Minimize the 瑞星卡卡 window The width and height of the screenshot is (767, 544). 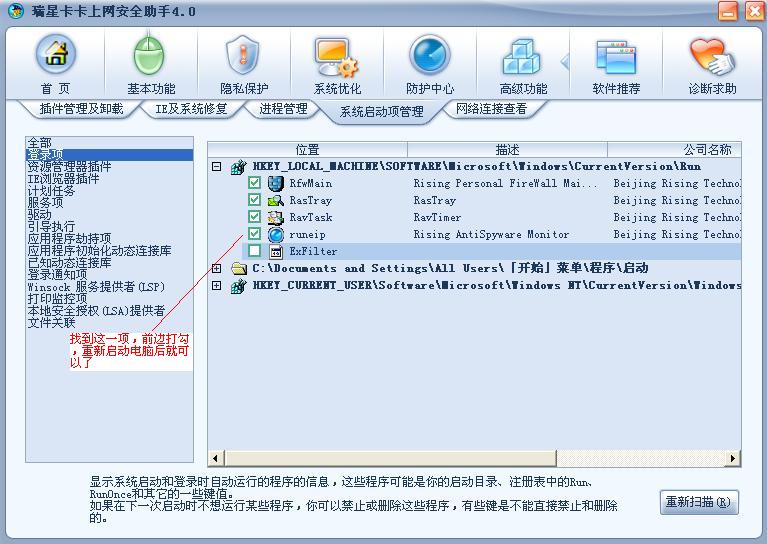point(728,11)
